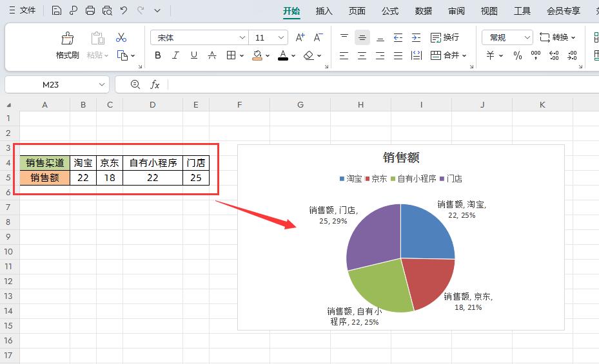Switch to the 审阅 tab
This screenshot has height=364, width=599.
tap(456, 11)
